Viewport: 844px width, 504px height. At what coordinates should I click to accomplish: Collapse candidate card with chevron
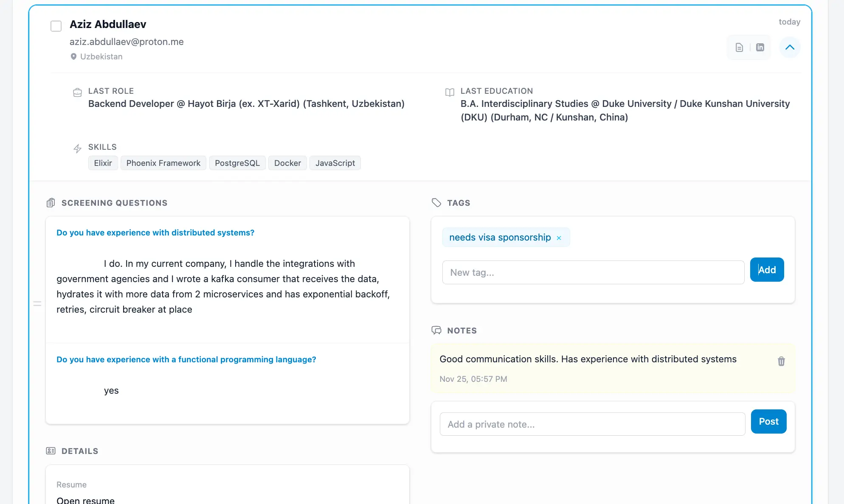pyautogui.click(x=790, y=47)
